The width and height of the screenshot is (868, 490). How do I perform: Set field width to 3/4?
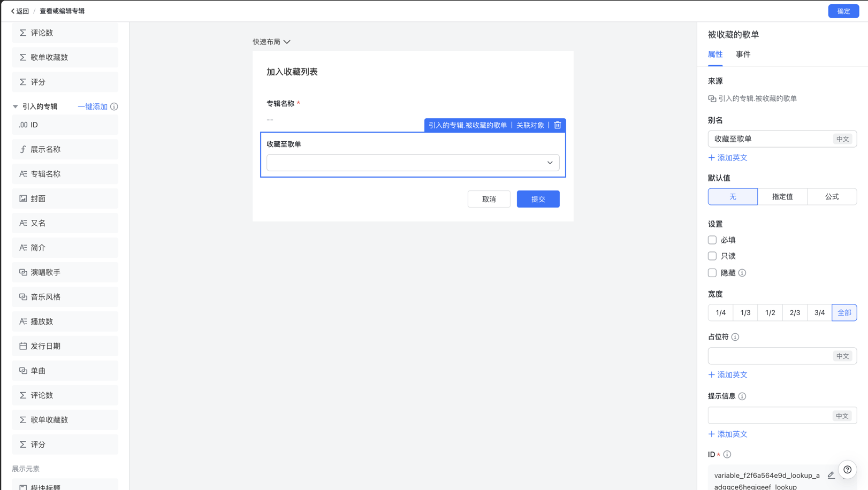click(820, 313)
